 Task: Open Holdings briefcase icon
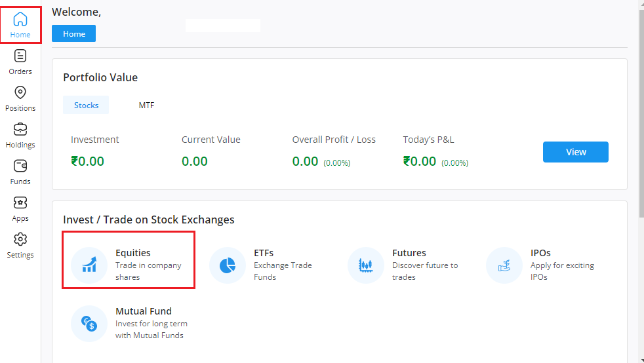click(x=20, y=130)
